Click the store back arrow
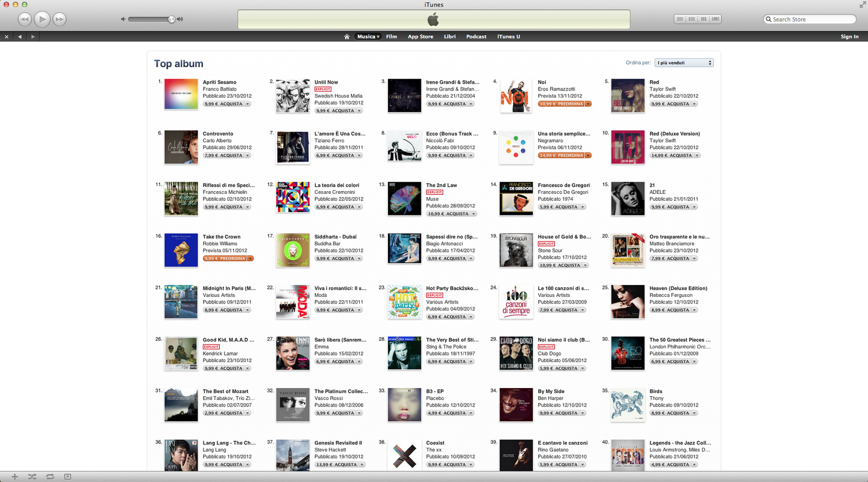The height and width of the screenshot is (482, 868). (20, 36)
